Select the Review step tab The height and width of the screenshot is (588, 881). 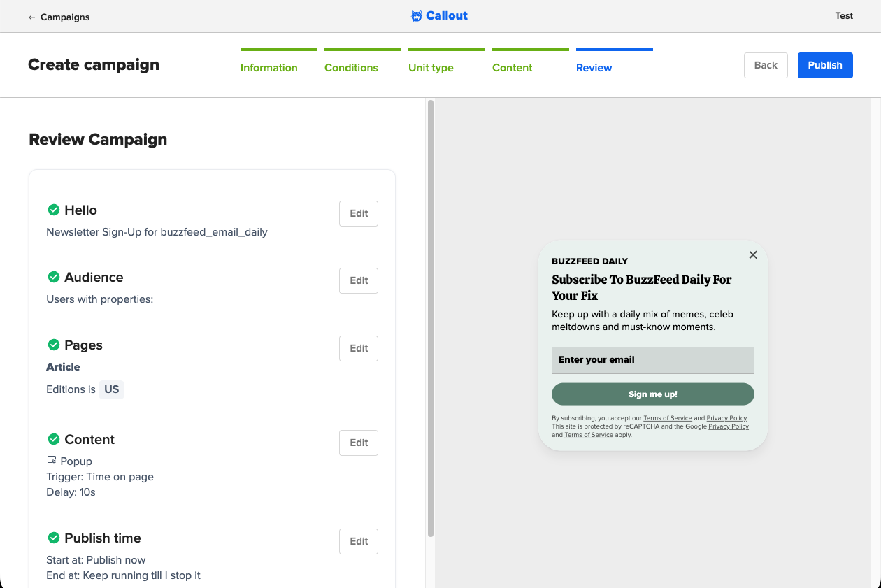tap(615, 62)
